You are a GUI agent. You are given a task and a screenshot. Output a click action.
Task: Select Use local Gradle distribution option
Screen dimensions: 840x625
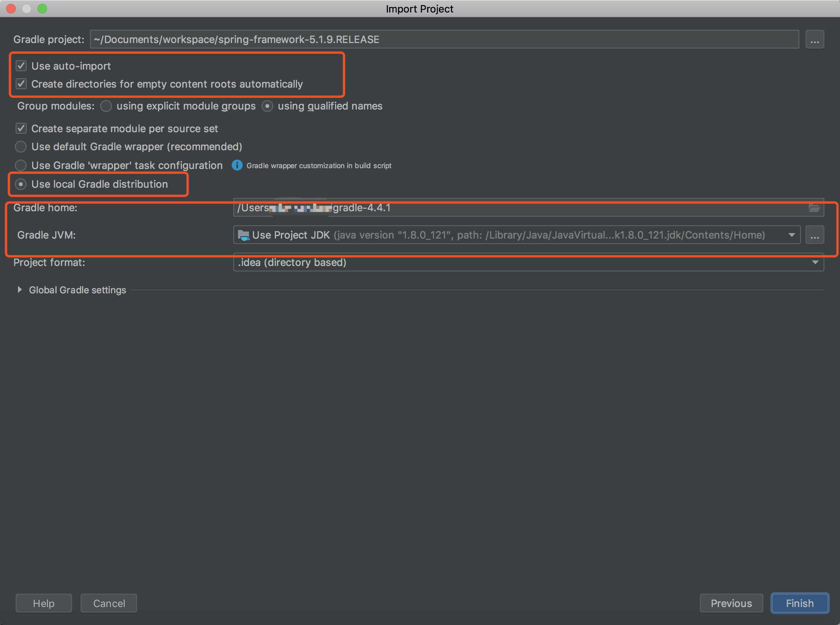click(x=21, y=184)
